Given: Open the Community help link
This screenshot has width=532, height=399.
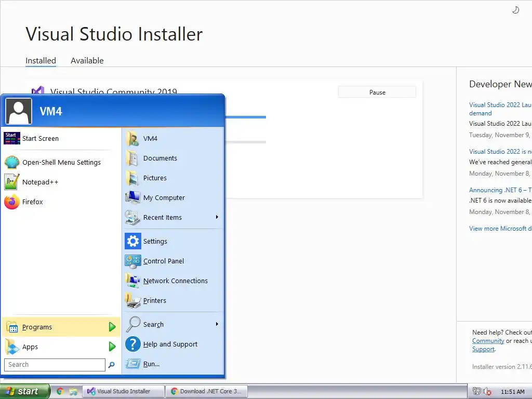Looking at the screenshot, I should click(x=488, y=341).
